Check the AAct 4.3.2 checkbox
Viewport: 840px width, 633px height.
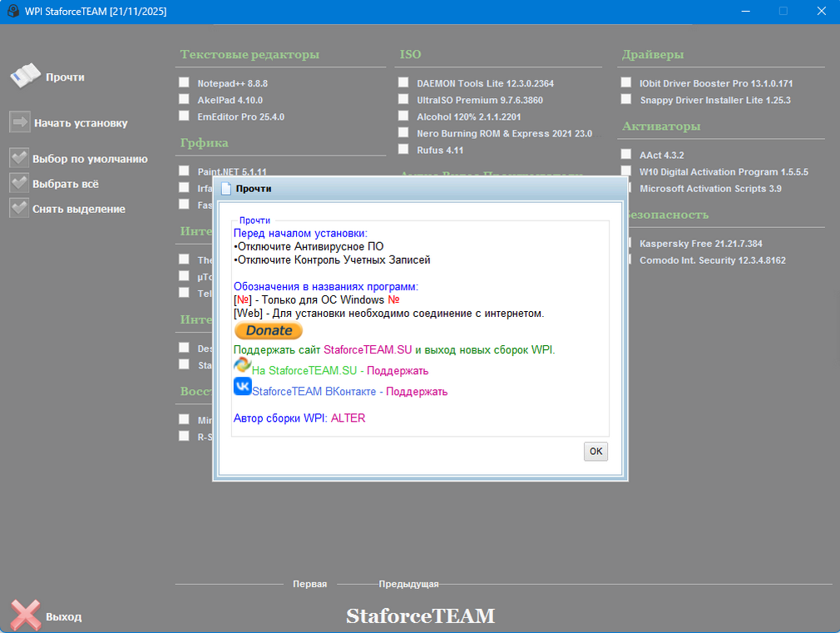tap(626, 154)
